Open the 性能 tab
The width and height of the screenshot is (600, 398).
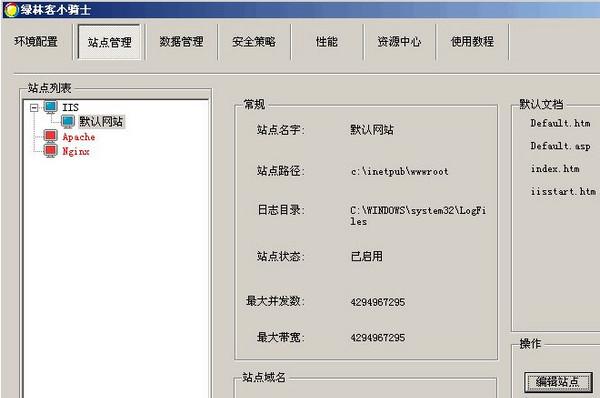click(x=327, y=41)
